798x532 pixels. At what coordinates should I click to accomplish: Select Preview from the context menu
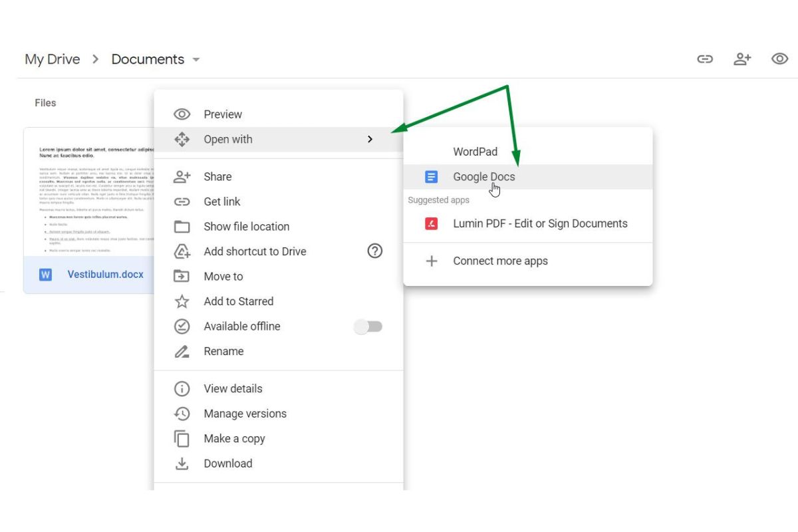(223, 114)
